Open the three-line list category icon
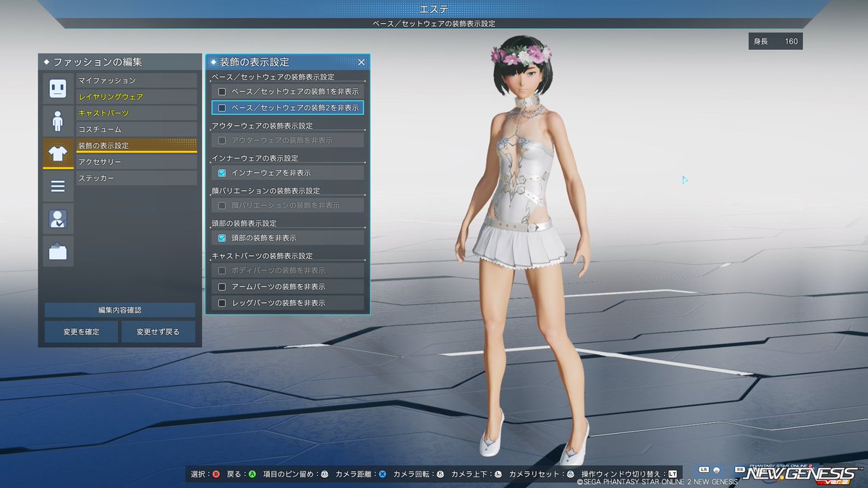868x488 pixels. point(58,187)
